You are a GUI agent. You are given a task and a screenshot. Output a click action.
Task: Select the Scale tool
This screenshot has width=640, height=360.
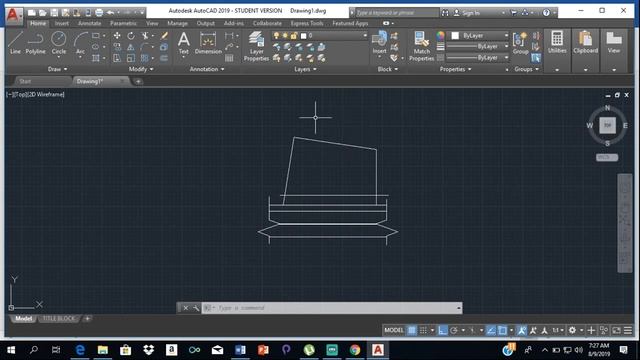click(131, 58)
